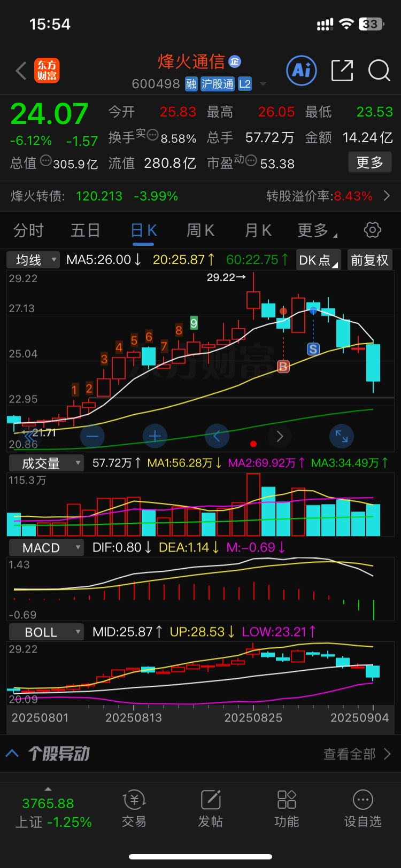Tap the S sell signal marker
The image size is (401, 868).
(313, 349)
